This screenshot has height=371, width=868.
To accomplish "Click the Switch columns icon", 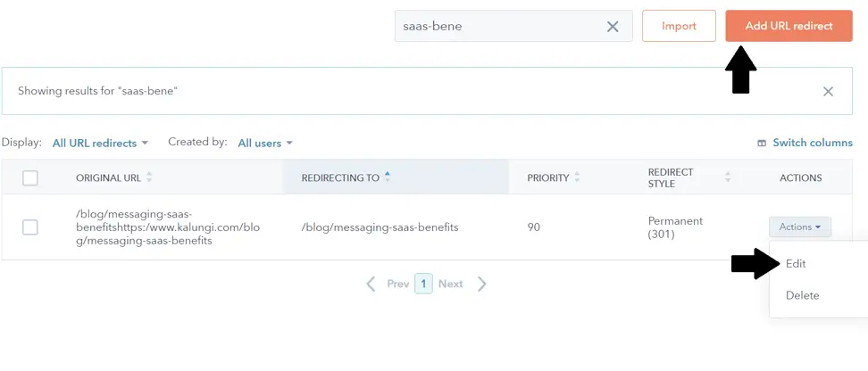I will pyautogui.click(x=762, y=143).
